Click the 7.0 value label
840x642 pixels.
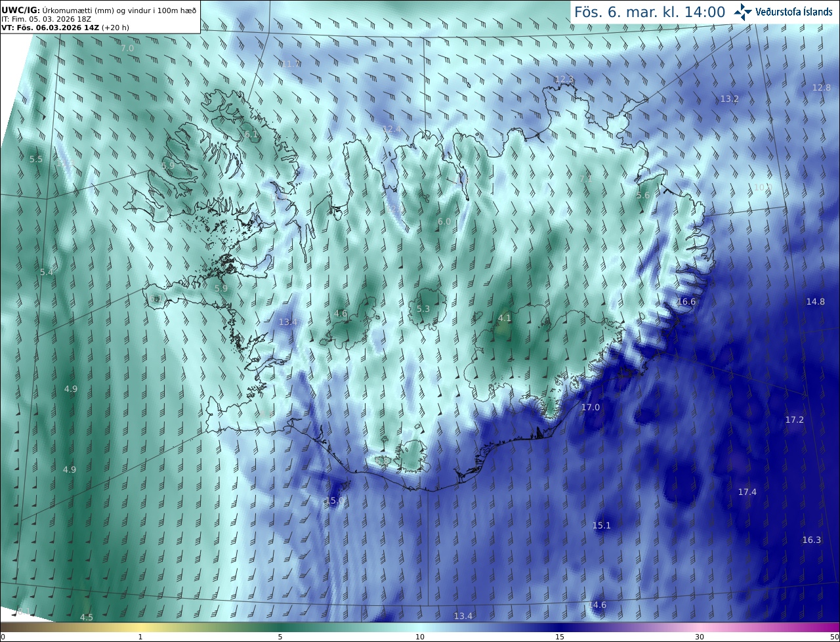pos(127,49)
